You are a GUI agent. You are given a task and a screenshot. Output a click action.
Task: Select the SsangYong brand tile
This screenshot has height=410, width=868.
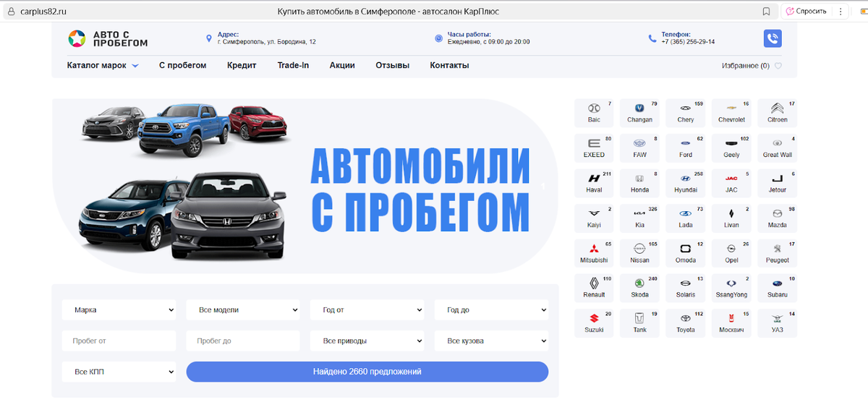(x=731, y=288)
